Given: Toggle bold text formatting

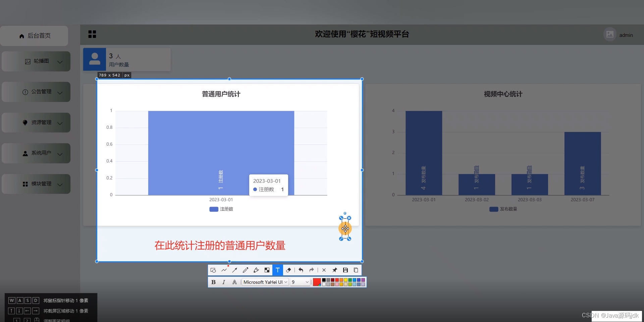Looking at the screenshot, I should pyautogui.click(x=213, y=282).
